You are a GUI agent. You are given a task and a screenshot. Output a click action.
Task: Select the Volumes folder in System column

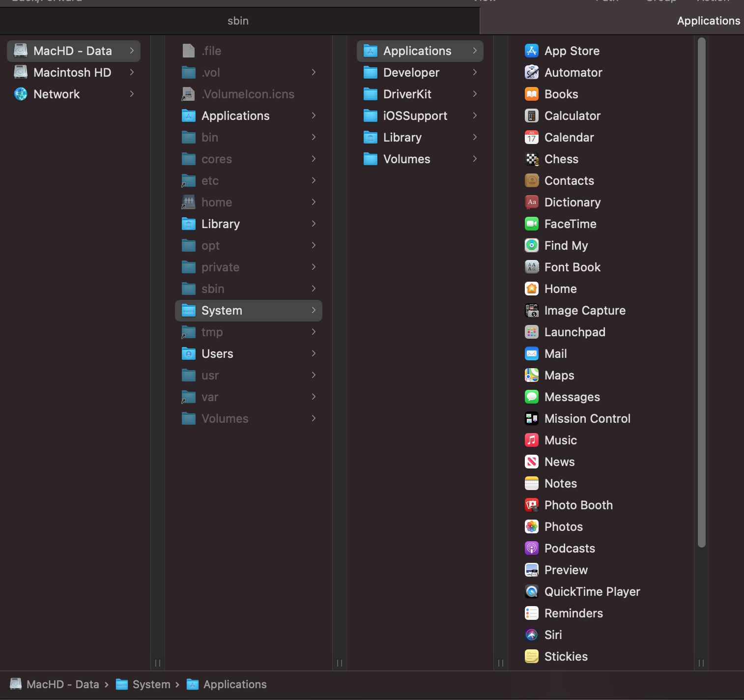(420, 159)
